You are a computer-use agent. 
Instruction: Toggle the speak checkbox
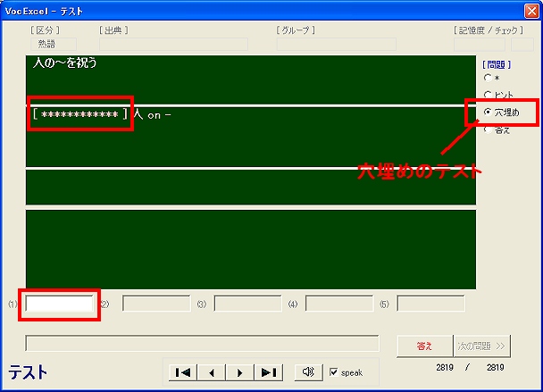click(333, 372)
